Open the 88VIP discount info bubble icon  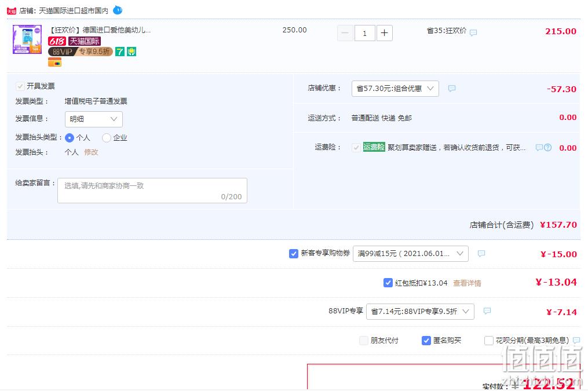point(487,311)
